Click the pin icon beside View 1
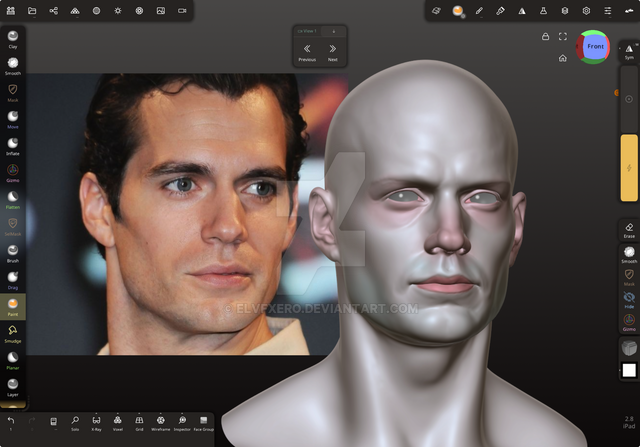Screen dimensions: 640x447 333,31
